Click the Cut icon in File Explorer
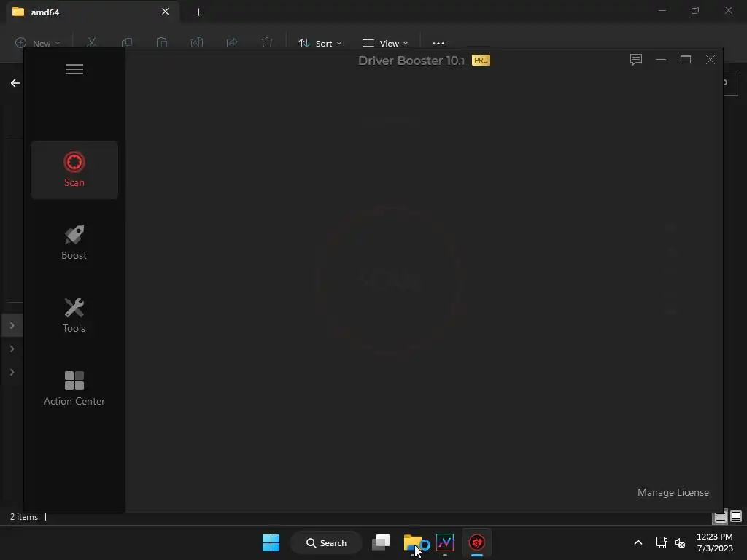 click(91, 43)
